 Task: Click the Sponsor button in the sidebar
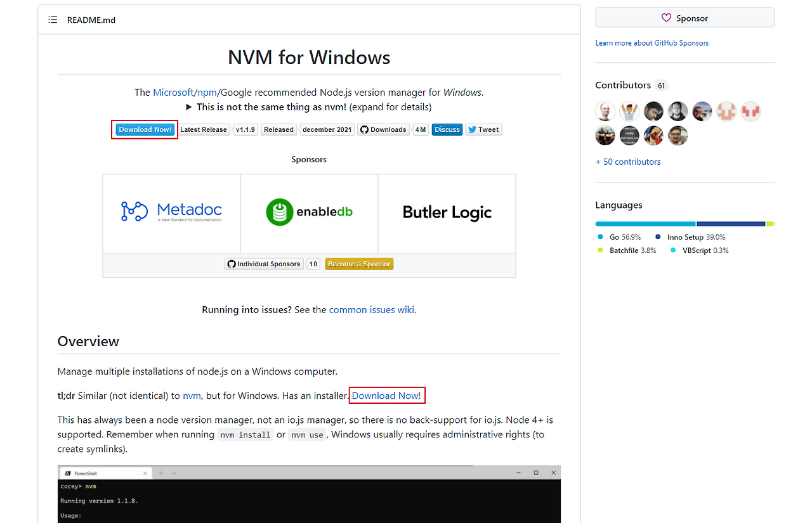685,18
